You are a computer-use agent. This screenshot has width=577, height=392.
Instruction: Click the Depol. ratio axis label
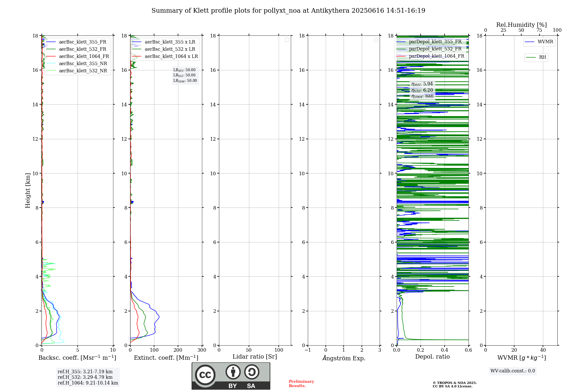tap(432, 357)
